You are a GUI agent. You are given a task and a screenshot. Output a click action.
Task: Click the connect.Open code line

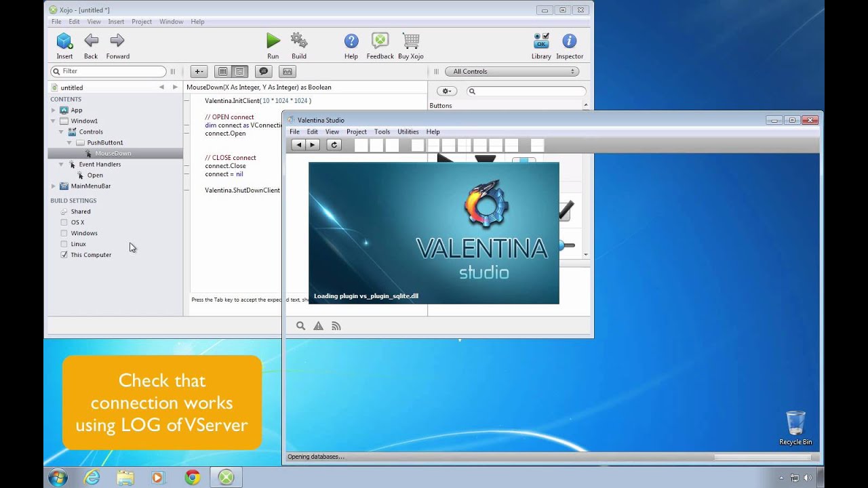[225, 134]
